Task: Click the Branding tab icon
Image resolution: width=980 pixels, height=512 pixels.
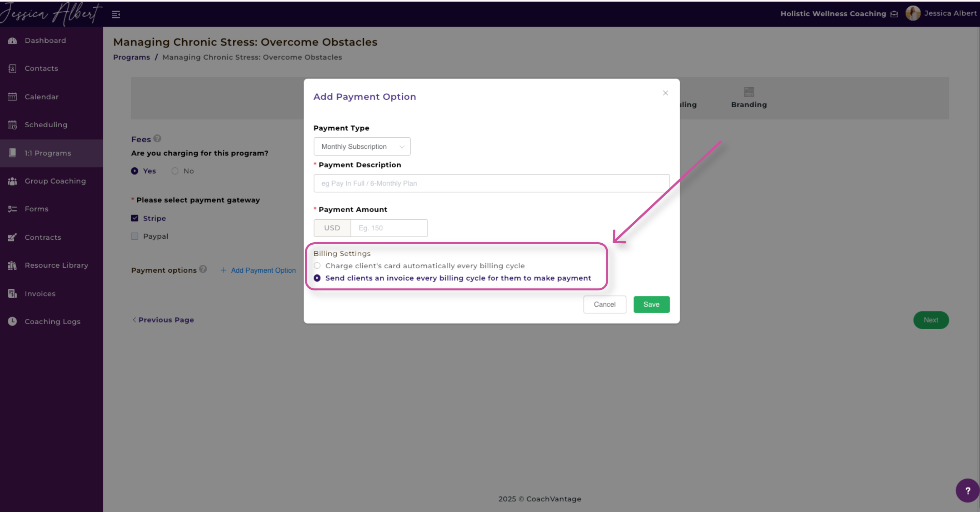Action: [x=749, y=92]
